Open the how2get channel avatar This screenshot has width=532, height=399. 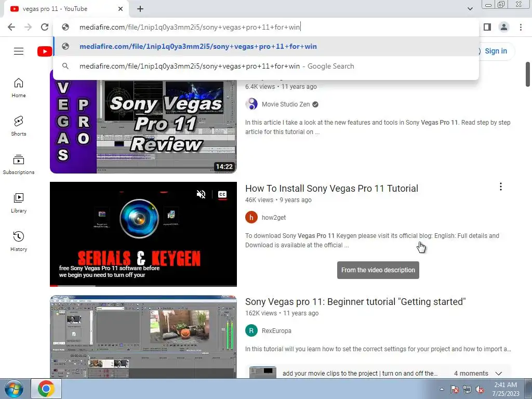(251, 218)
